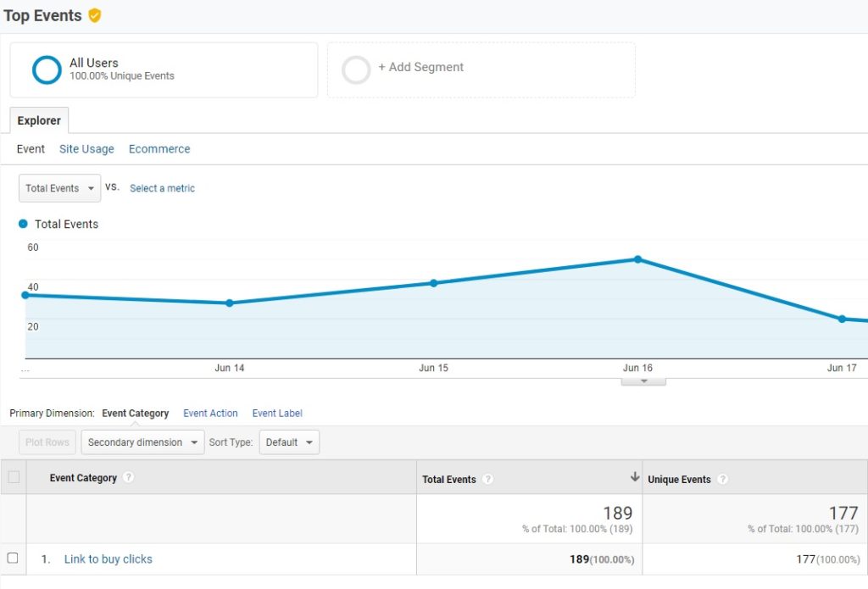
Task: Click the All Users segment circle icon
Action: (47, 69)
